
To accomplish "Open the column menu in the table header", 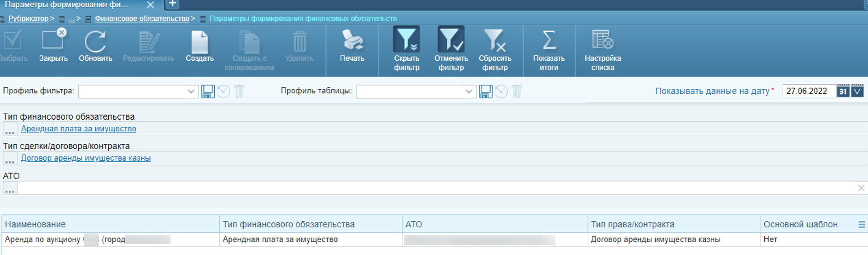I will point(861,225).
